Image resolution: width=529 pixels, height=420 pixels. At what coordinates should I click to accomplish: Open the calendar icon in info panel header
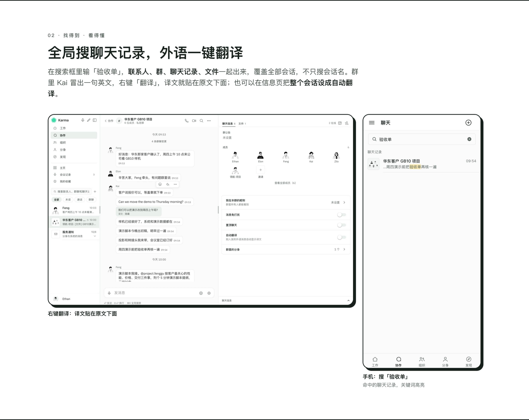pos(340,123)
